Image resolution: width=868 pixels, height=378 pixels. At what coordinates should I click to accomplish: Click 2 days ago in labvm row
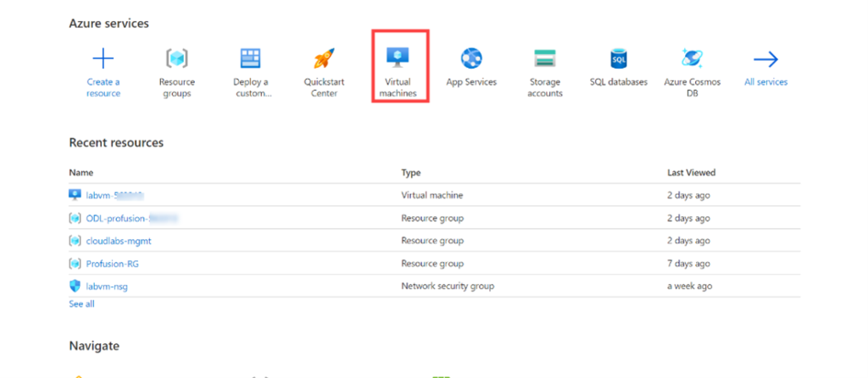(x=688, y=195)
